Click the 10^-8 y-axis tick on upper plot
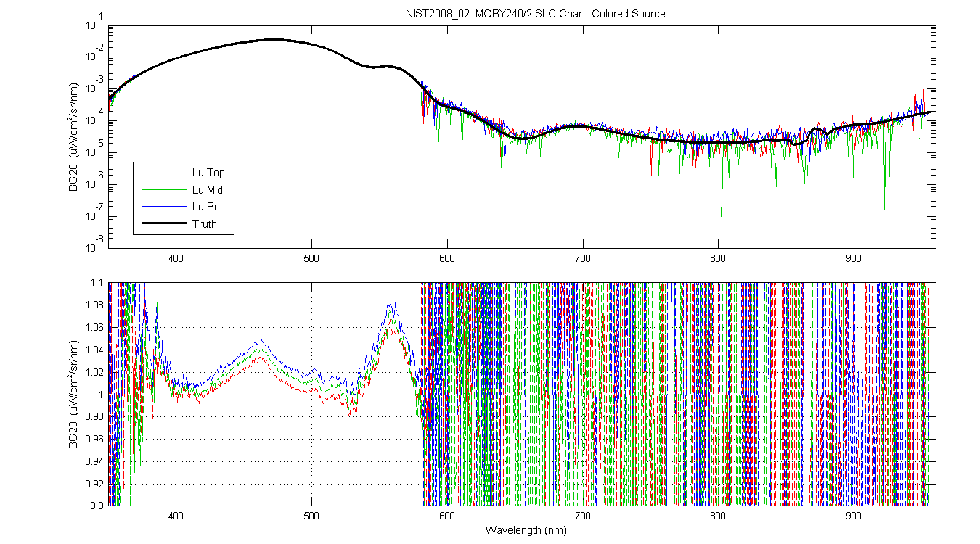Screen dimensions: 980x544 pyautogui.click(x=95, y=244)
